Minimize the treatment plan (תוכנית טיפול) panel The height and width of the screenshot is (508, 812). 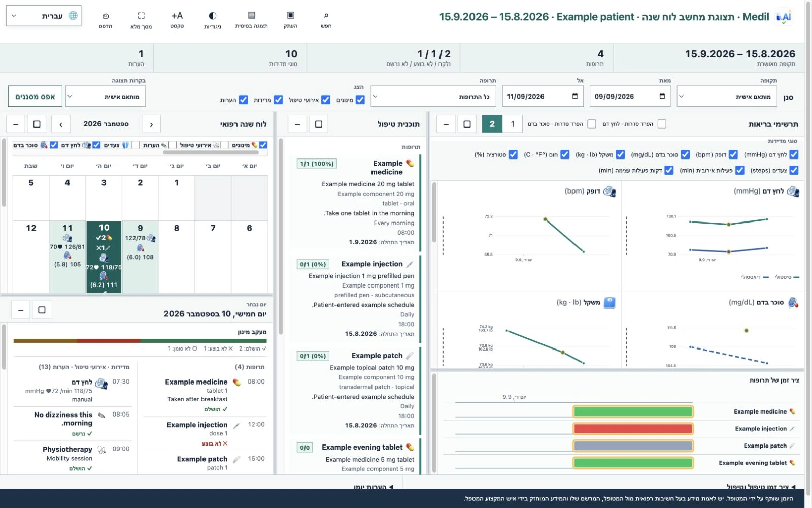(297, 124)
